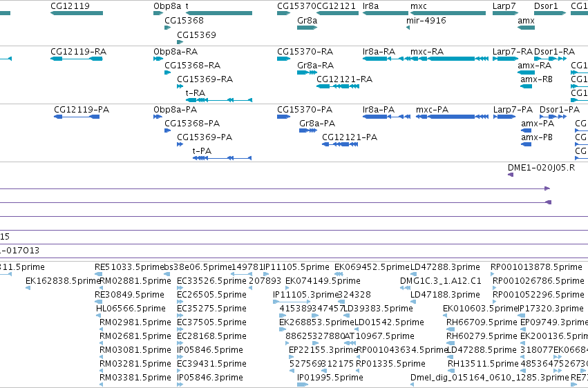Screen dimensions: 588x388
Task: Click the Dsor1 gene label
Action: (x=546, y=6)
